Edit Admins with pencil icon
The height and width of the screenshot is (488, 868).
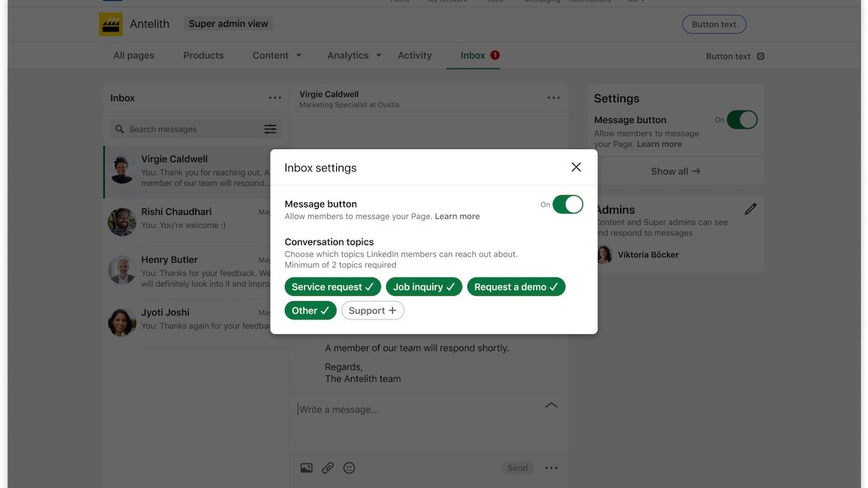pyautogui.click(x=751, y=209)
